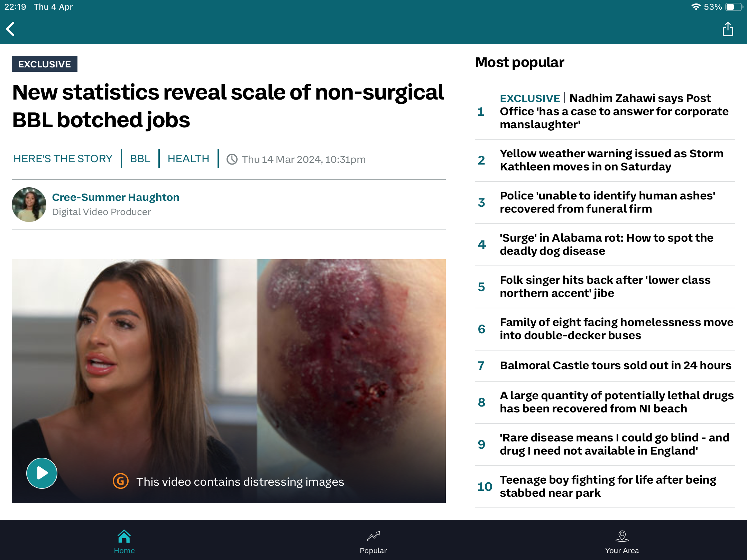Viewport: 747px width, 560px height.
Task: Tap the 22:19 clock in the status bar
Action: pyautogui.click(x=15, y=7)
